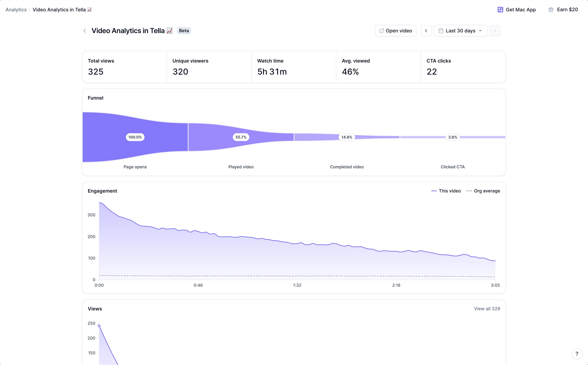Click the gift icon next to Earn $20
Screen dimensions: 588x365
coord(551,10)
